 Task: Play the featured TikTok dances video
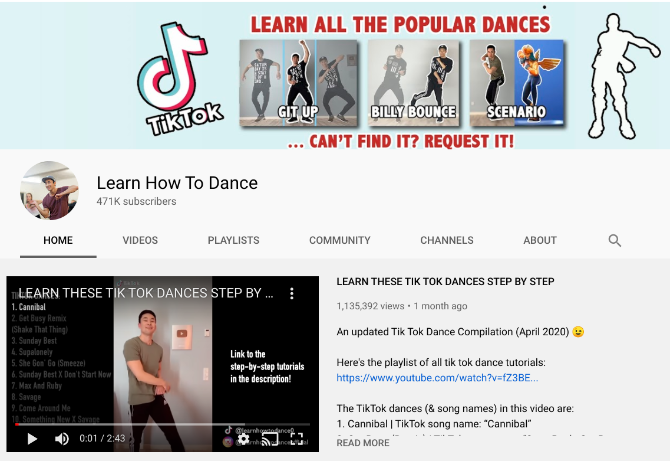(32, 438)
